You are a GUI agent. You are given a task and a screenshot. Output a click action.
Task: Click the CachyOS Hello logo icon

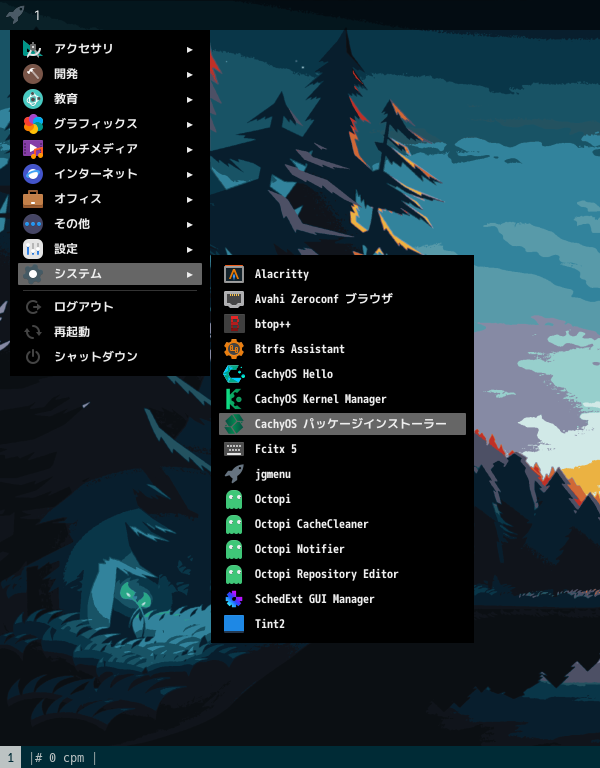tap(234, 374)
